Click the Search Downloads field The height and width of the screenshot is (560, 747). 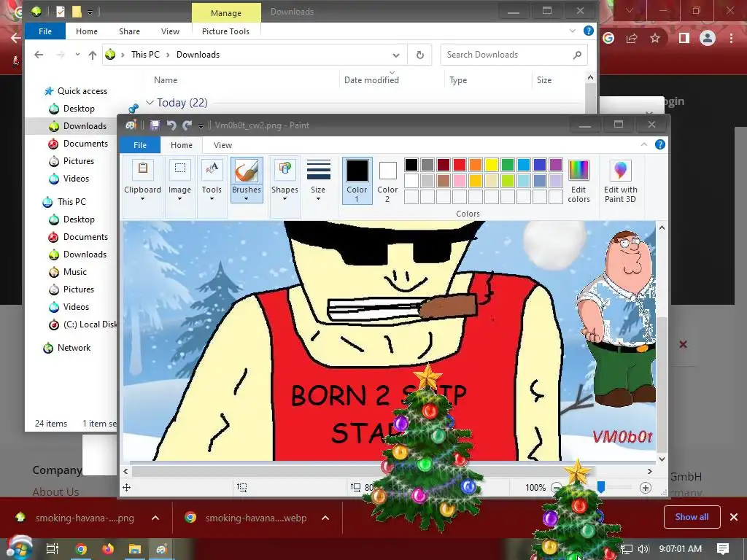tap(514, 55)
